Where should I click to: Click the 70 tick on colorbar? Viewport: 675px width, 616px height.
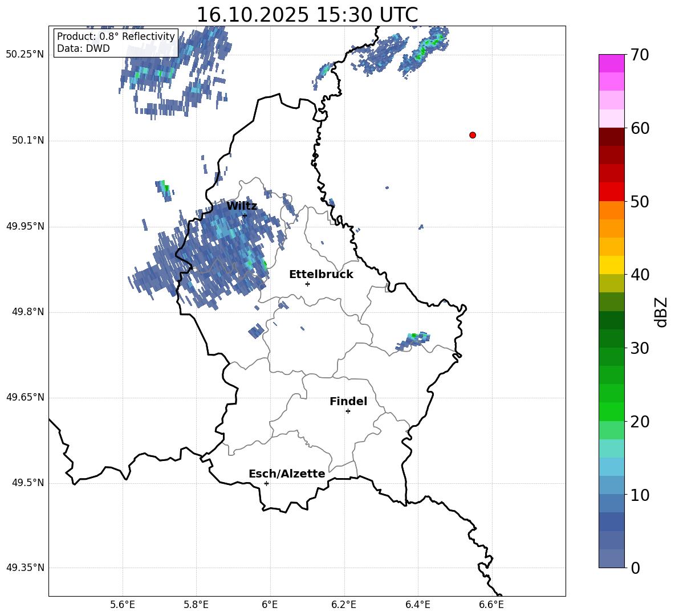point(640,55)
